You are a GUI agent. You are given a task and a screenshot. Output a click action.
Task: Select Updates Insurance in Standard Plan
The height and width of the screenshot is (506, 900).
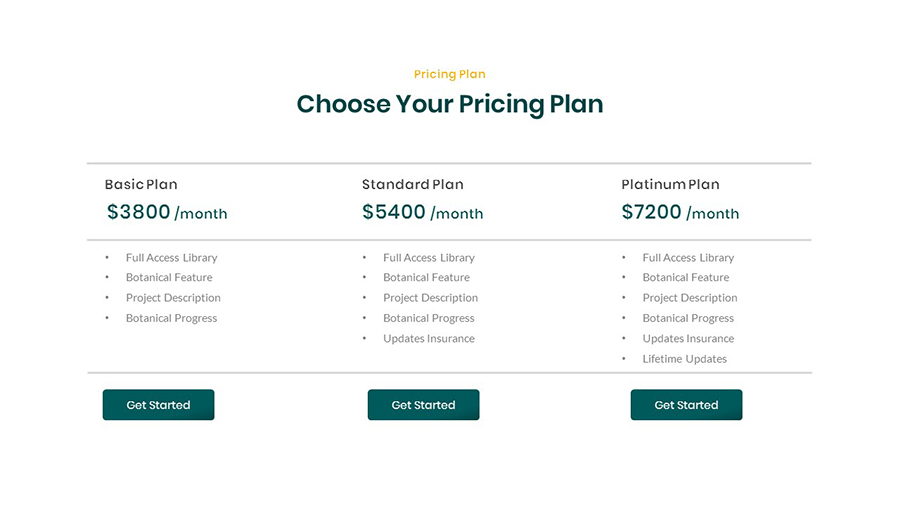coord(428,338)
